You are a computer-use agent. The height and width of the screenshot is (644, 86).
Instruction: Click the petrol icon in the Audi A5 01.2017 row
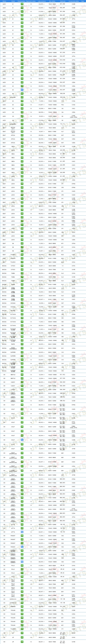click(x=22, y=105)
